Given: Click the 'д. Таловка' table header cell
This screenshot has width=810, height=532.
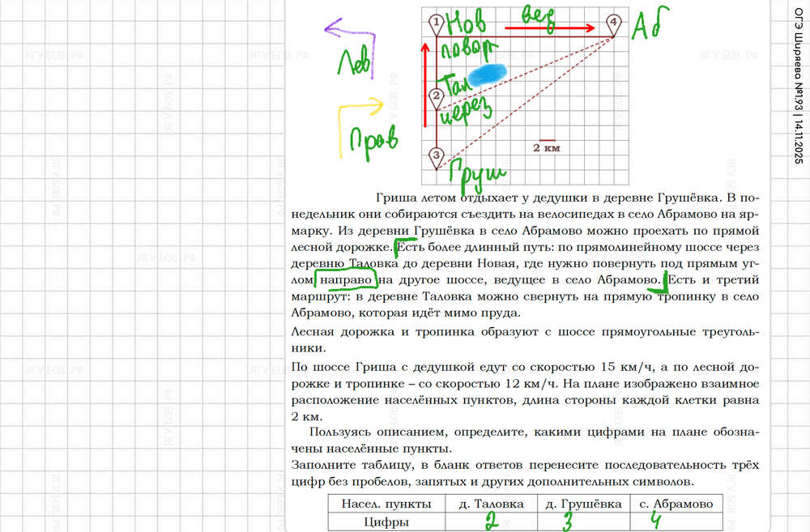Looking at the screenshot, I should point(492,504).
